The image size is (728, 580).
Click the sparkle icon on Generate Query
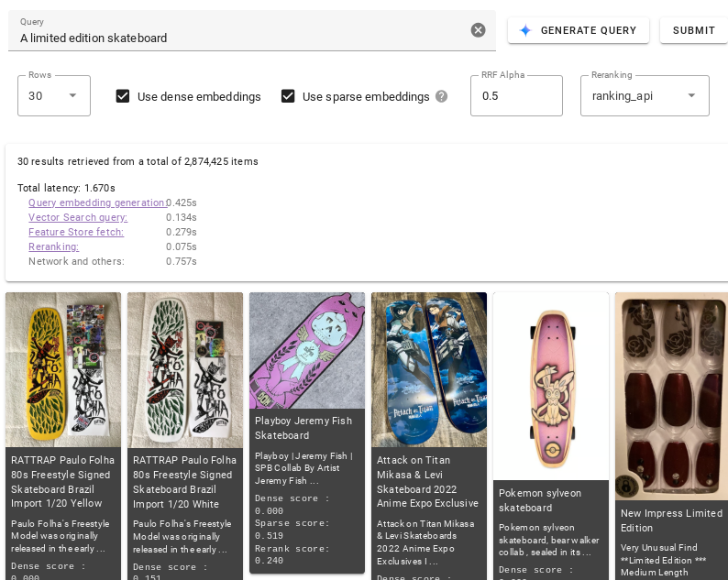pos(525,30)
